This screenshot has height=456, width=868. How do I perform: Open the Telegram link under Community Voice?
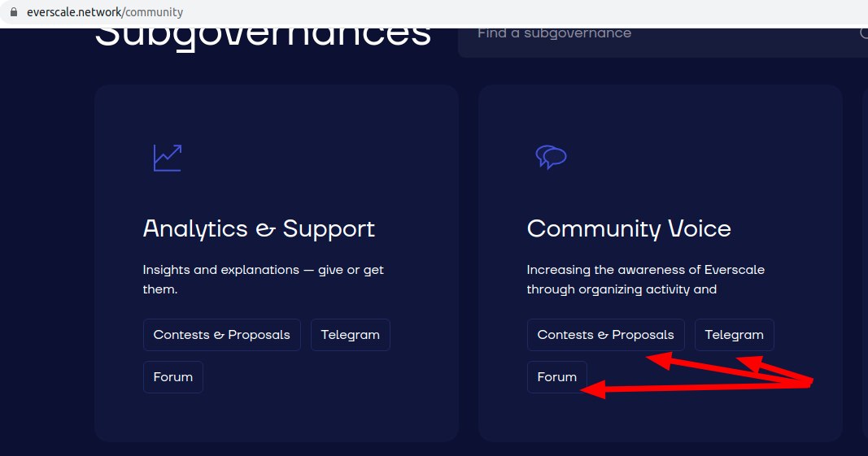point(734,335)
